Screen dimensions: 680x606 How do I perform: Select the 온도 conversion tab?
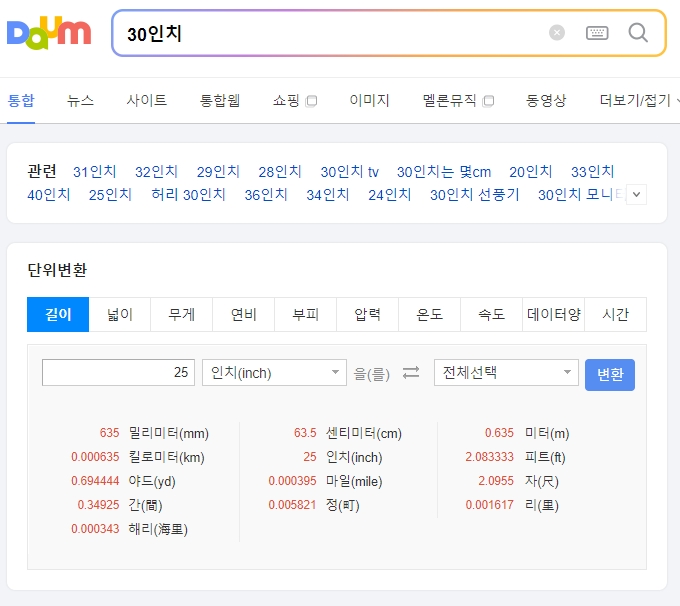coord(430,314)
